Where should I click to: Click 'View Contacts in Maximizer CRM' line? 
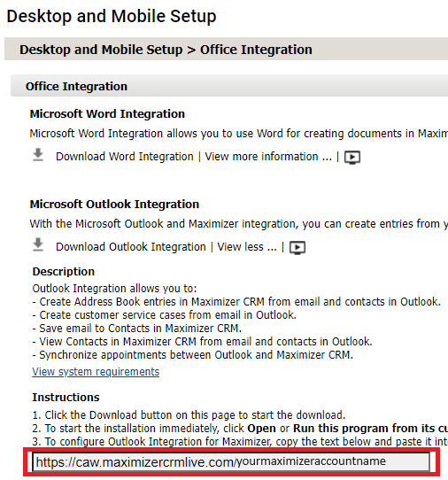point(202,341)
